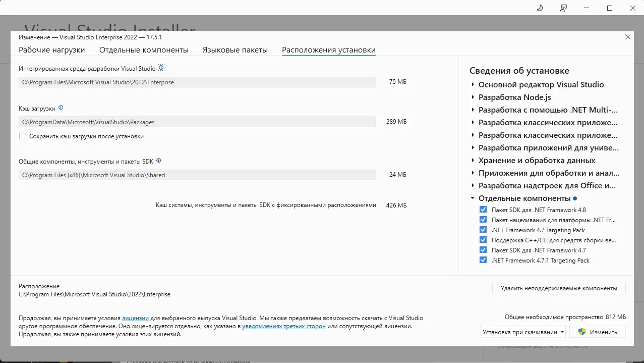Click the info icon beside Кэш загрузки

coord(62,107)
